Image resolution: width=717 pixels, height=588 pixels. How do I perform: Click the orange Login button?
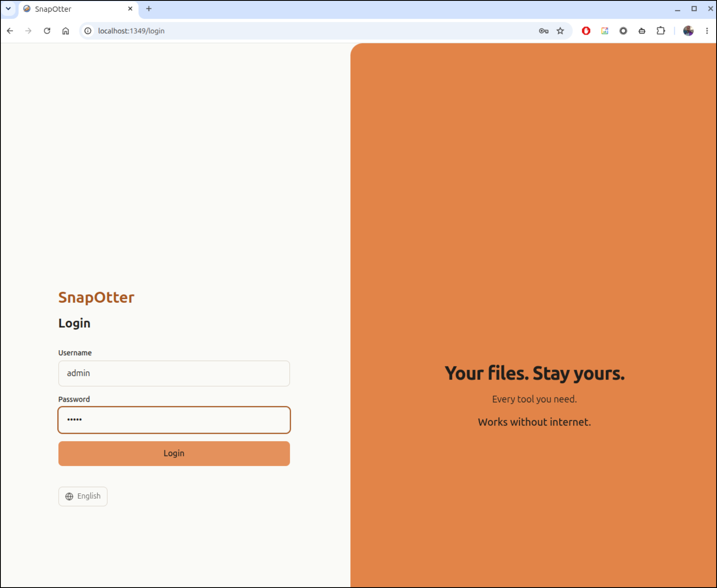pyautogui.click(x=174, y=454)
